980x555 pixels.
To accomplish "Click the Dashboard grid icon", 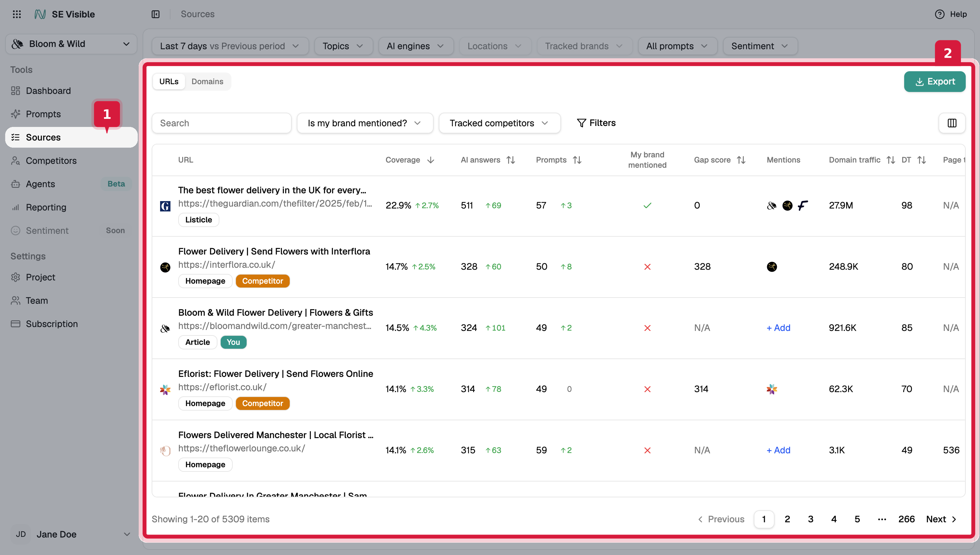I will pos(16,91).
